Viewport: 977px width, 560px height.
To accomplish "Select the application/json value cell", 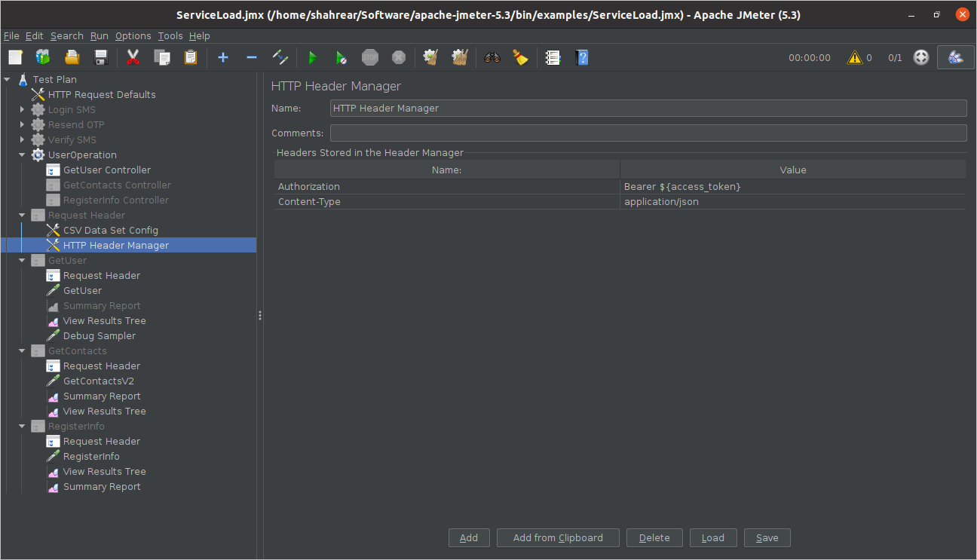I will click(793, 201).
